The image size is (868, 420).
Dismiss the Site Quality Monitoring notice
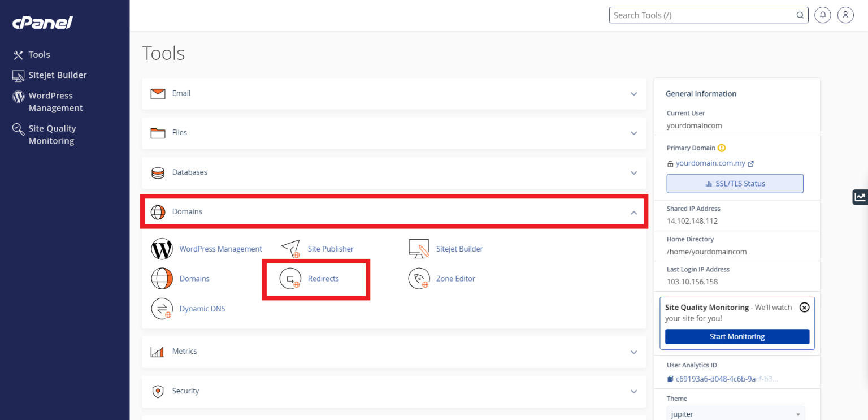pyautogui.click(x=804, y=307)
